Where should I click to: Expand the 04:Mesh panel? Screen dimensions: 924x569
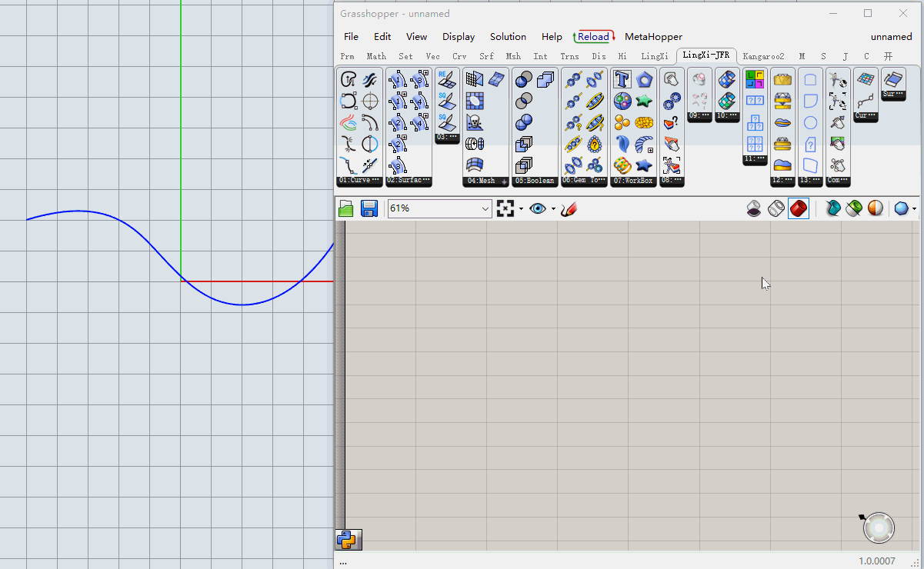(486, 181)
